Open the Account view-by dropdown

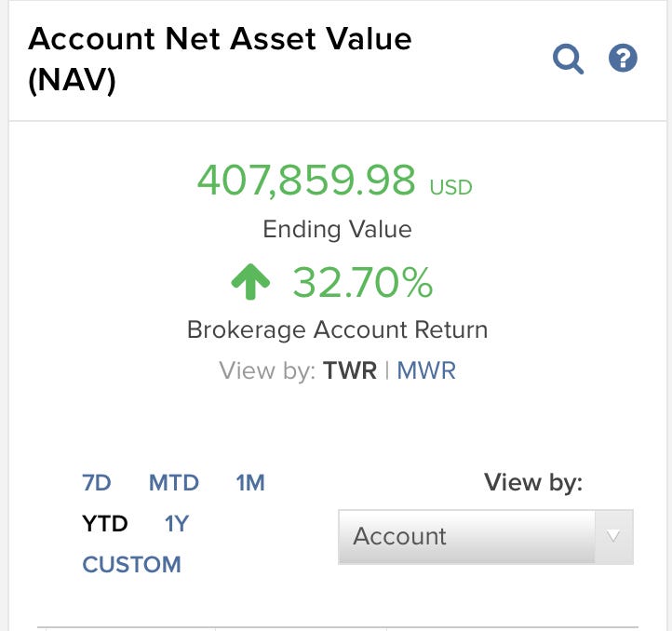point(486,537)
